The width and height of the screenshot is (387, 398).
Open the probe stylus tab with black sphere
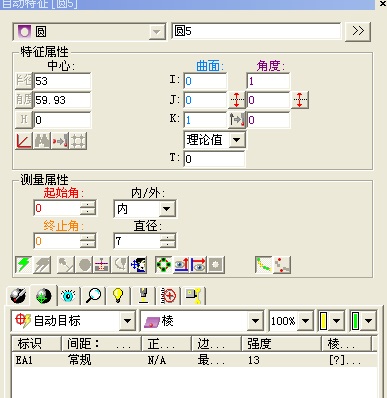pos(18,296)
